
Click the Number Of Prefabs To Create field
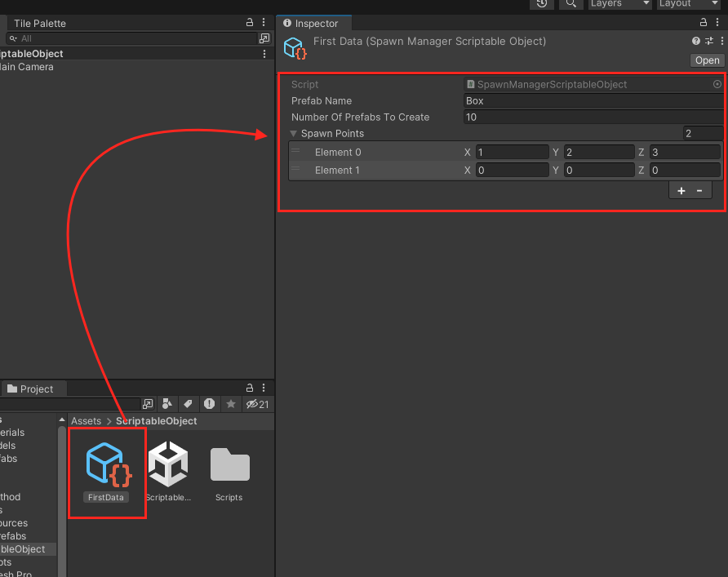coord(594,117)
